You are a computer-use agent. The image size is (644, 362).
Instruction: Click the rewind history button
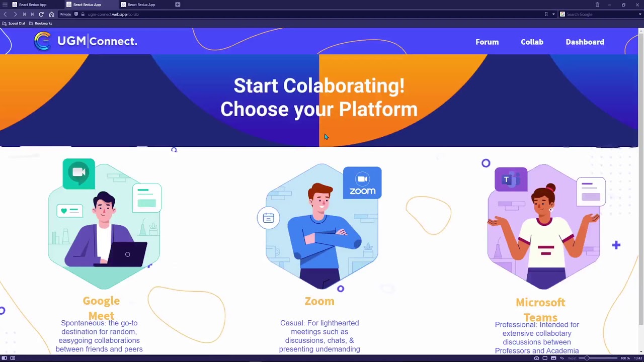(24, 14)
